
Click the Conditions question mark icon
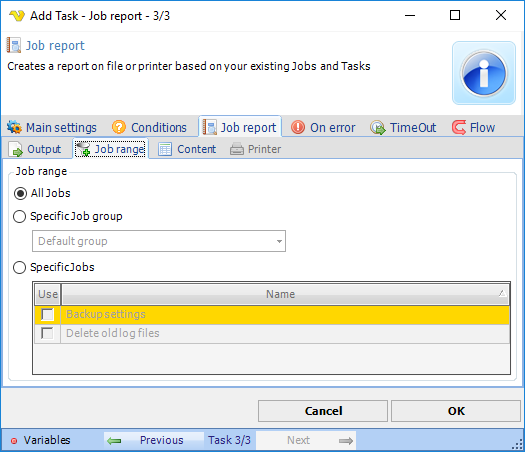tap(119, 127)
